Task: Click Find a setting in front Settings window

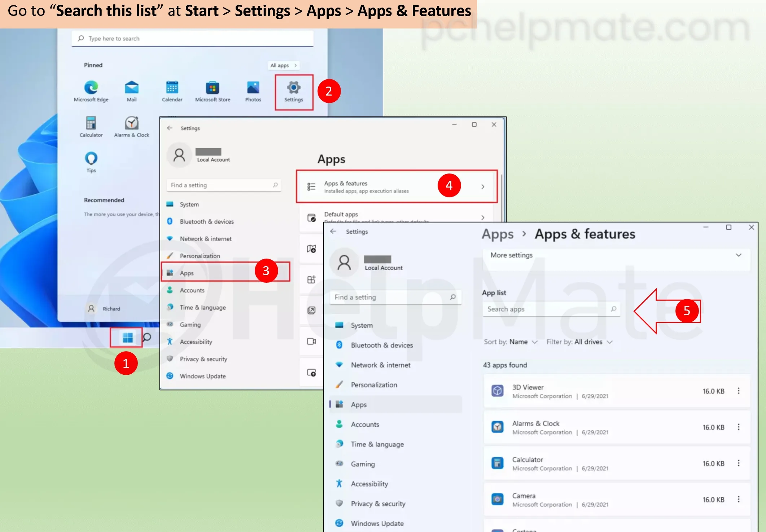Action: pyautogui.click(x=395, y=297)
